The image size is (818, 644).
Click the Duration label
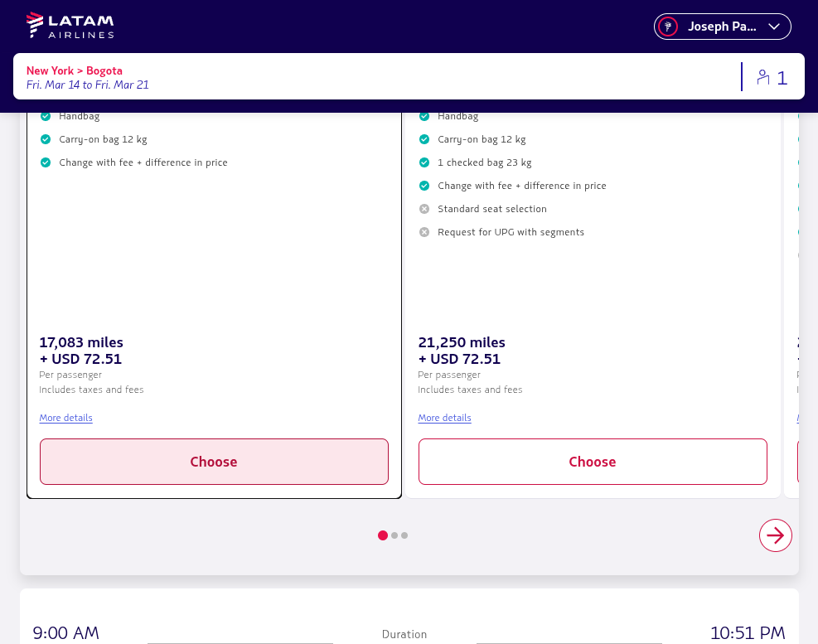pyautogui.click(x=404, y=634)
